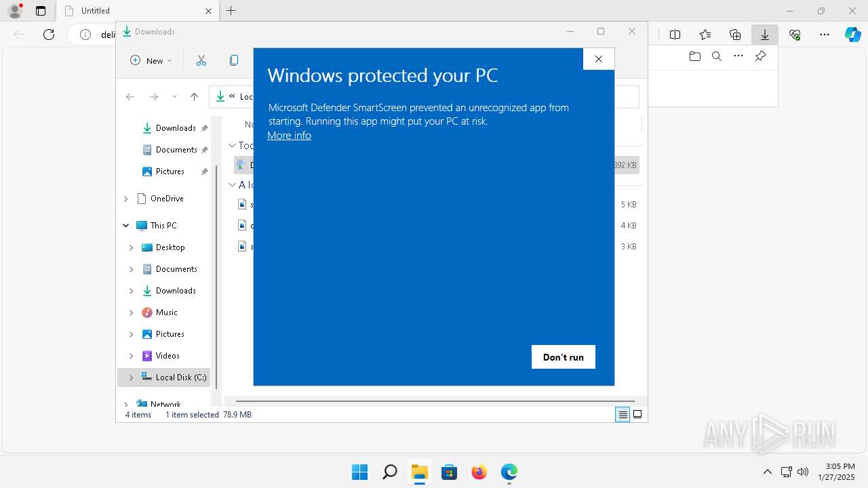Open Windows Start menu
This screenshot has width=868, height=488.
coord(359,472)
